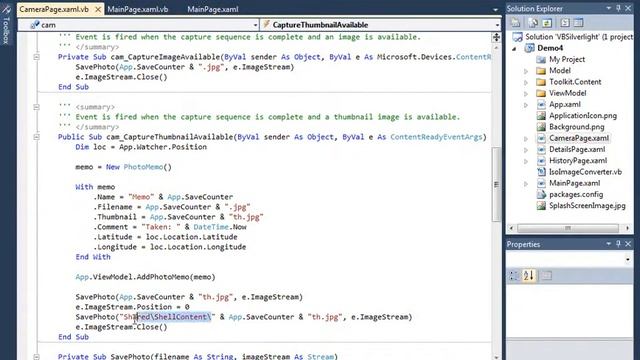Image resolution: width=640 pixels, height=360 pixels.
Task: Click the editor split handle above scrollbar
Action: (x=496, y=37)
